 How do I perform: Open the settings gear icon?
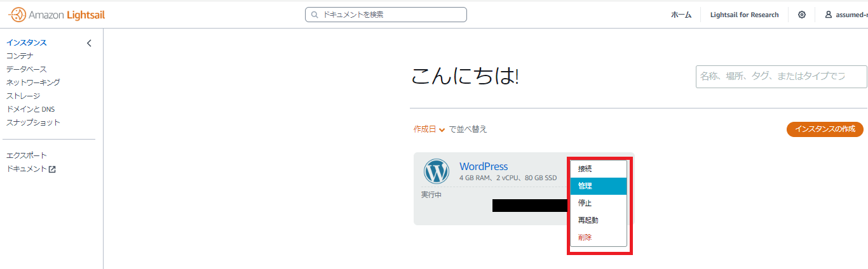802,15
